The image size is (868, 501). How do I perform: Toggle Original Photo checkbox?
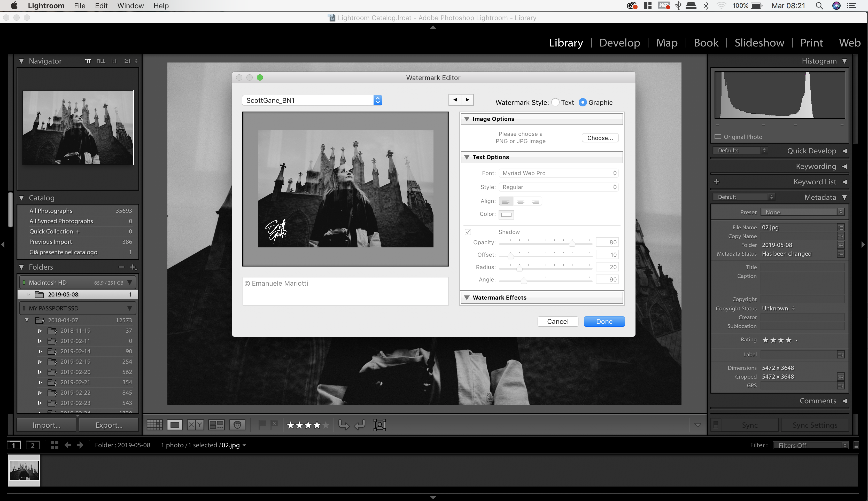[x=718, y=137]
